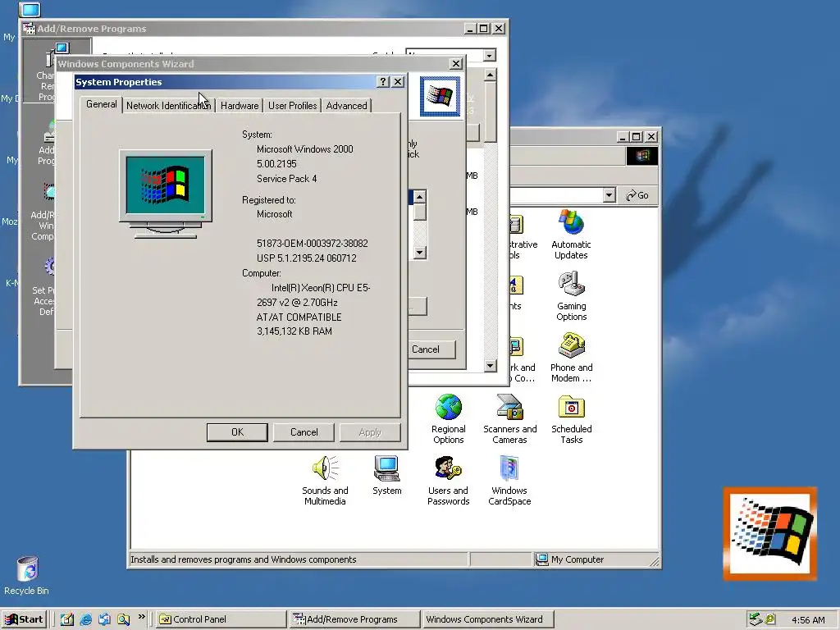Switch to the Hardware tab
The image size is (840, 630).
(240, 106)
